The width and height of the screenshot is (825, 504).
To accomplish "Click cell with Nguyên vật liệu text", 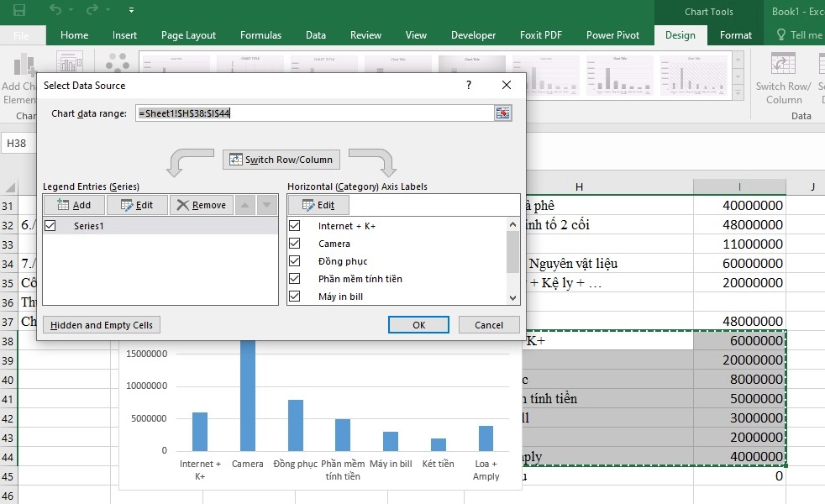I will [609, 263].
